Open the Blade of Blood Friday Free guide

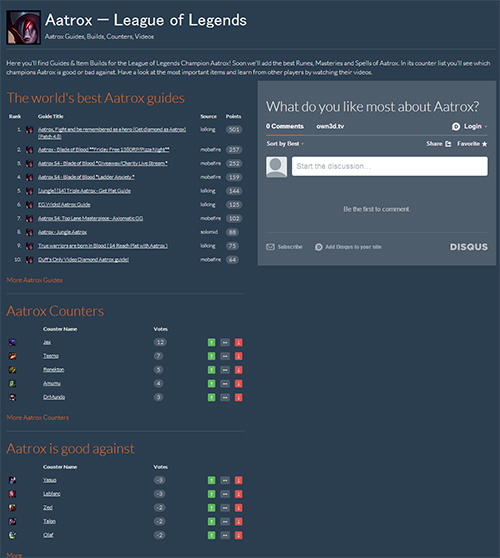(104, 150)
